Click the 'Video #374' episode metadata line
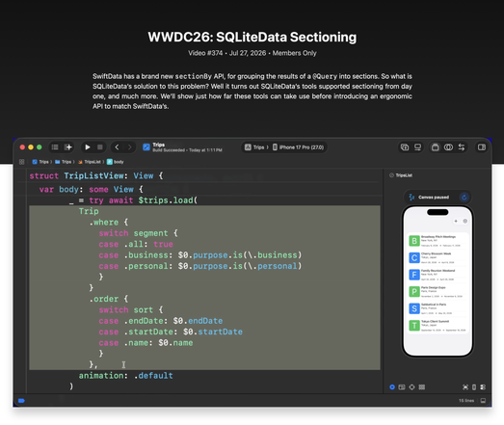The height and width of the screenshot is (425, 504). pyautogui.click(x=252, y=53)
